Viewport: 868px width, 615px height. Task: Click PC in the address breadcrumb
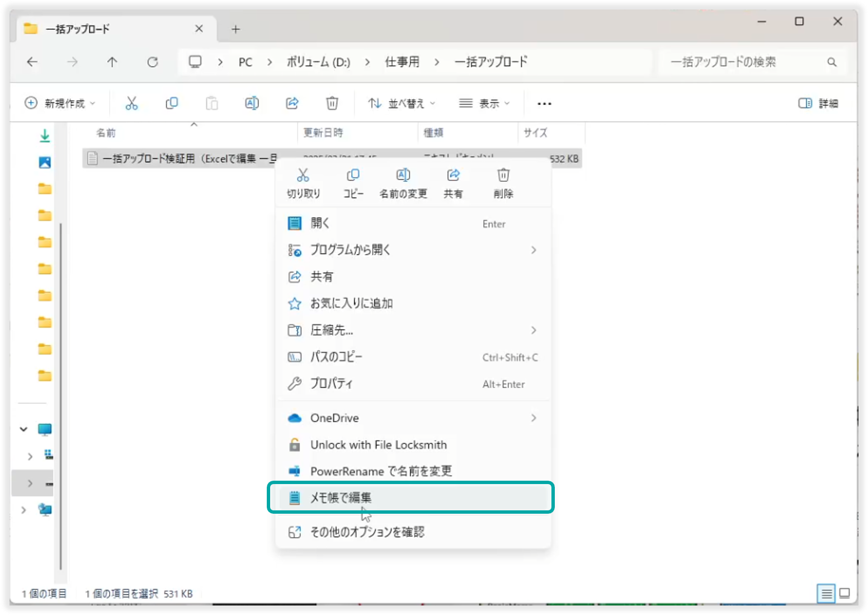click(245, 62)
